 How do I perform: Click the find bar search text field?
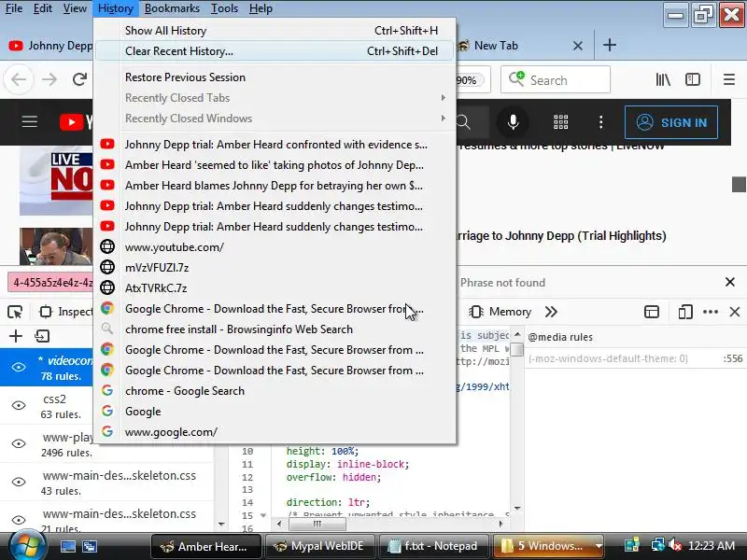click(x=50, y=283)
